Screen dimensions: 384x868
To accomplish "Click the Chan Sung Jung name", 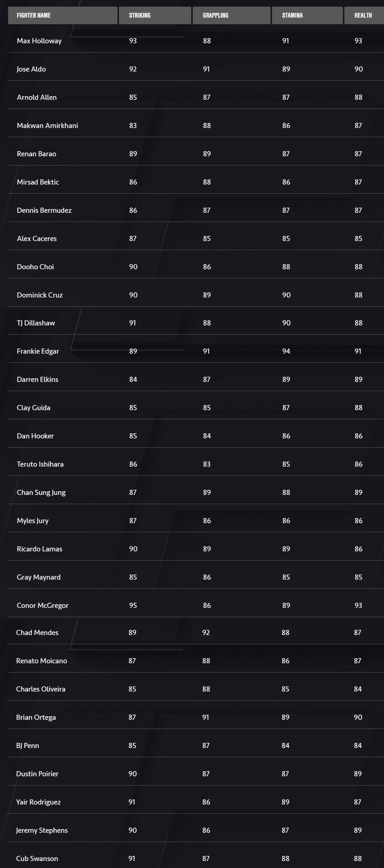I will click(x=41, y=492).
